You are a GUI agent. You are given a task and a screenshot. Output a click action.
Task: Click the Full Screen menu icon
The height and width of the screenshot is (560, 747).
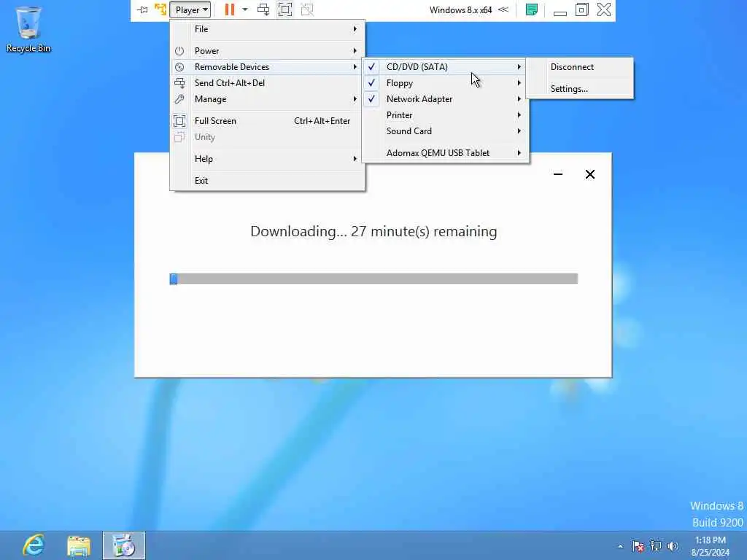tap(179, 121)
